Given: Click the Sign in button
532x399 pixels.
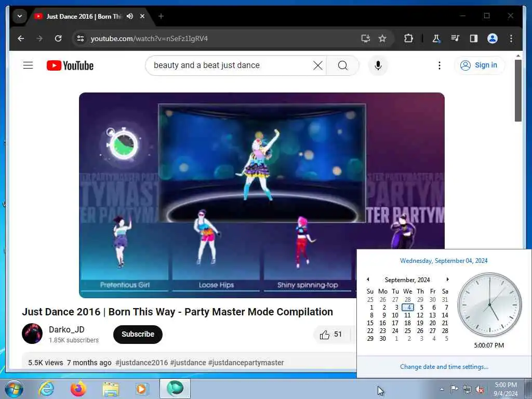Looking at the screenshot, I should point(479,65).
